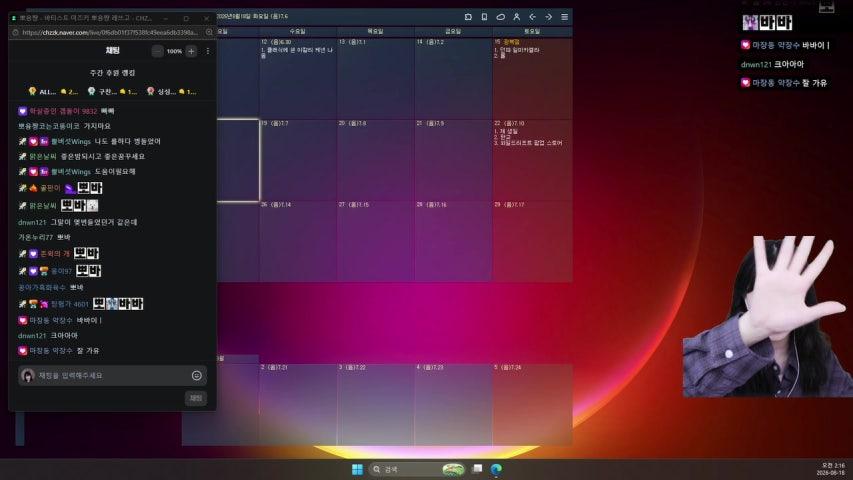Open the chat more-options menu (three dots)

pyautogui.click(x=208, y=51)
